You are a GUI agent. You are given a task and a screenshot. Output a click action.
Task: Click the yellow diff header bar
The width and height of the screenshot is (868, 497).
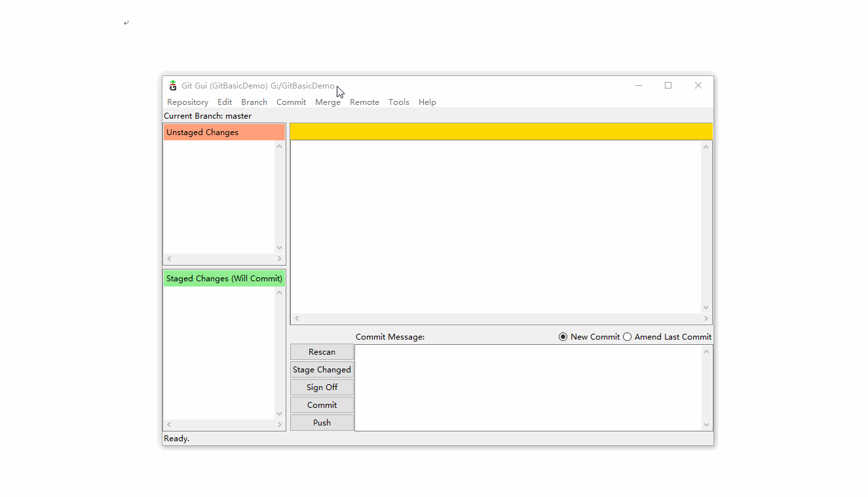click(x=501, y=132)
